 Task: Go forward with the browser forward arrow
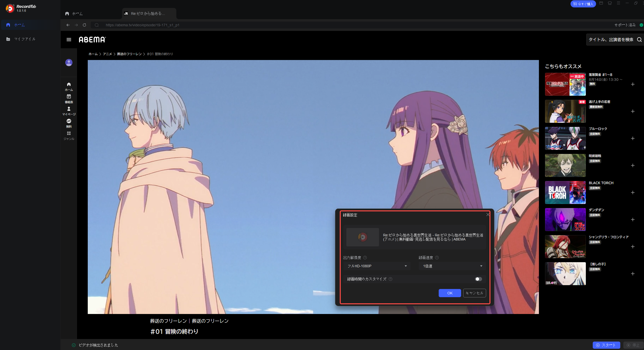(x=76, y=25)
